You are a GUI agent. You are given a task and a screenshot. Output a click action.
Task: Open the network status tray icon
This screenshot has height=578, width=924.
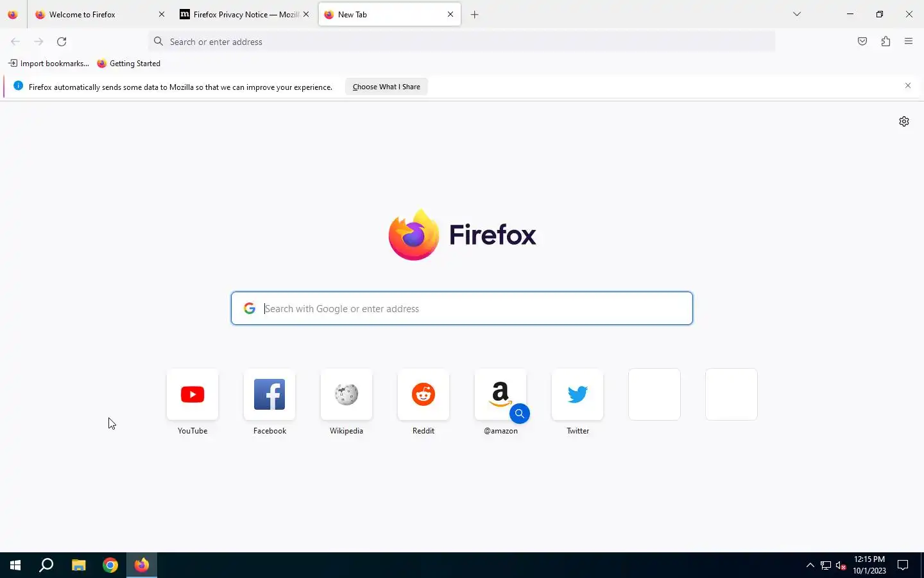pyautogui.click(x=826, y=565)
